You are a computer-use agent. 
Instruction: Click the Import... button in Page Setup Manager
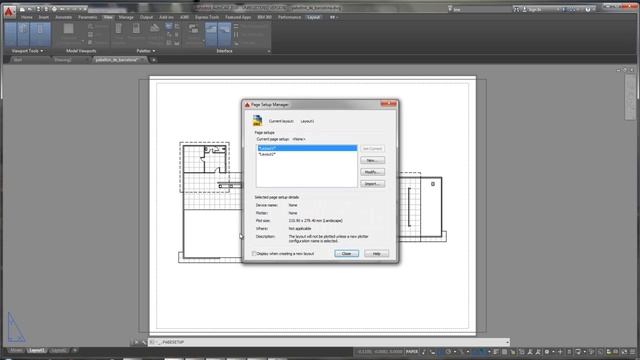372,184
